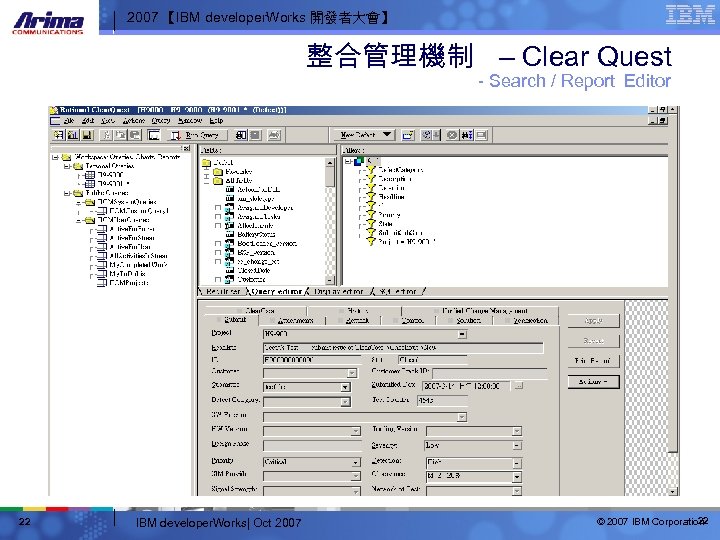Click the New Query toolbar icon
This screenshot has height=540, width=720.
(x=58, y=135)
